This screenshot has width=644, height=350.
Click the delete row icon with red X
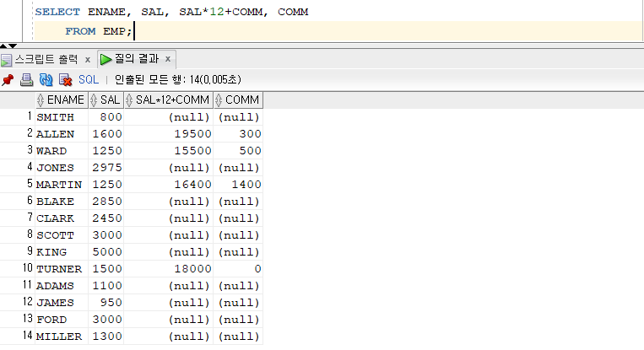[65, 79]
